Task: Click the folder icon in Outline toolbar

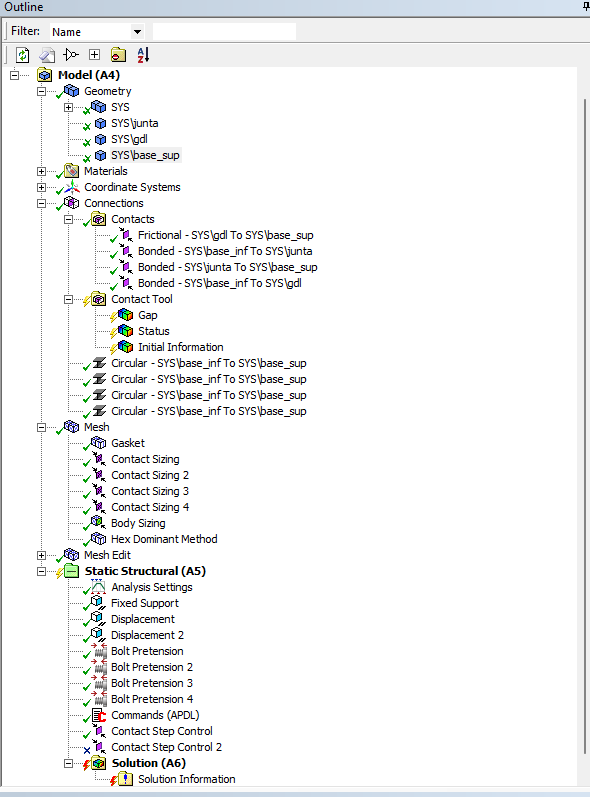Action: tap(118, 54)
